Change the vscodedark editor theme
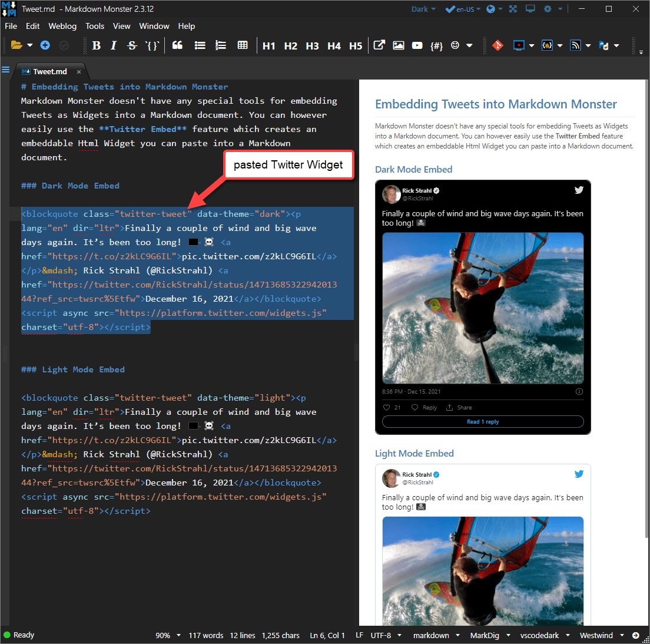Screen dimensions: 650x644 coord(545,635)
